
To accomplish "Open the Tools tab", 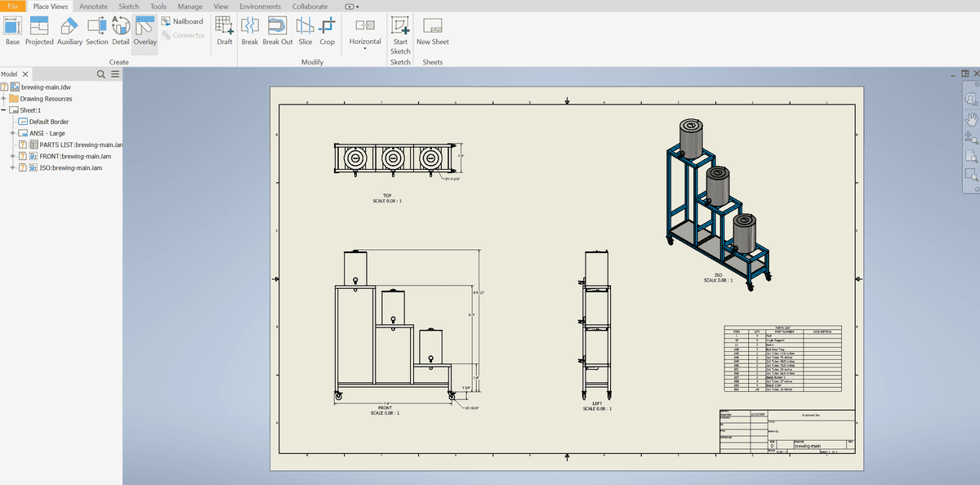I will pos(158,7).
